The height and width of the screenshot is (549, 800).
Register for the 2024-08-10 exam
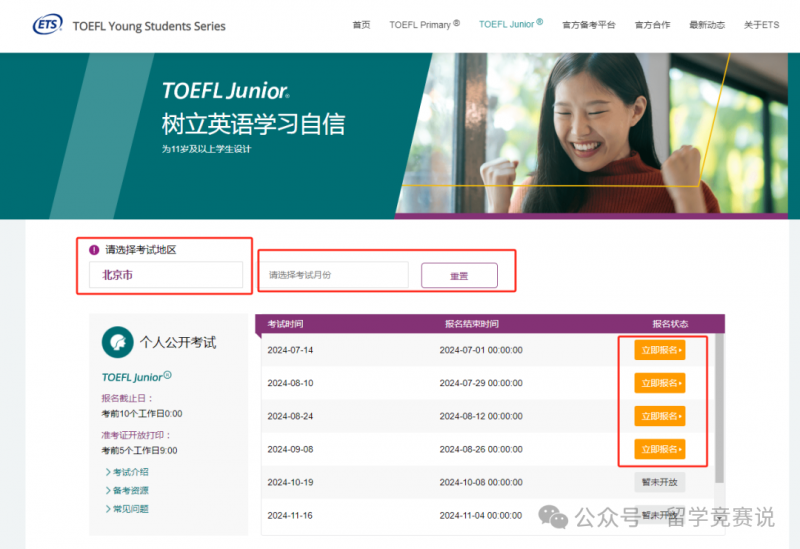pos(660,383)
